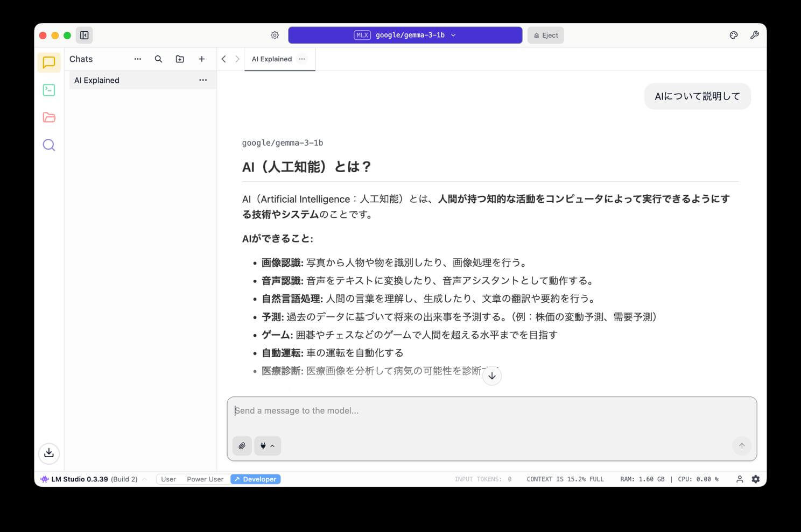Open the theme palette icon

point(733,35)
